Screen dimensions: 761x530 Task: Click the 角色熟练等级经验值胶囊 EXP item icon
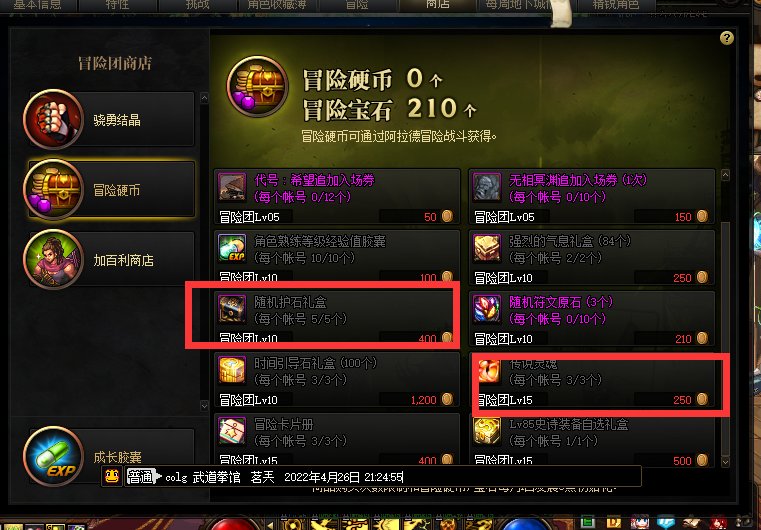click(x=232, y=248)
